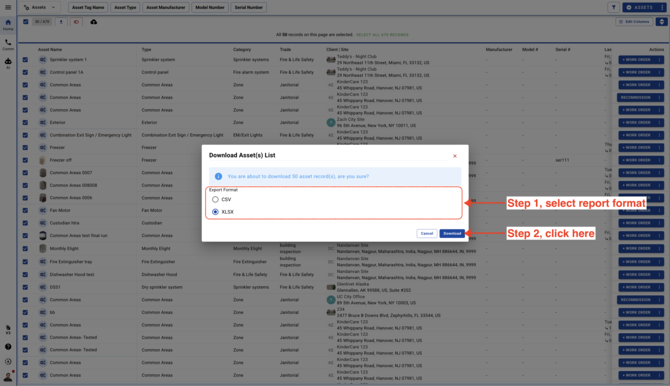The height and width of the screenshot is (386, 670).
Task: Click the Fire Extinguisher tray asset icon
Action: [43, 262]
